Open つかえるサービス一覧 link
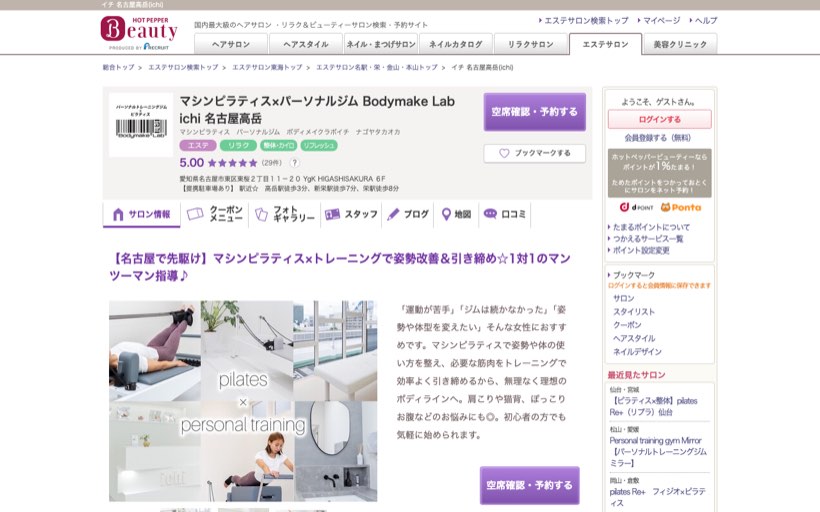 [648, 239]
